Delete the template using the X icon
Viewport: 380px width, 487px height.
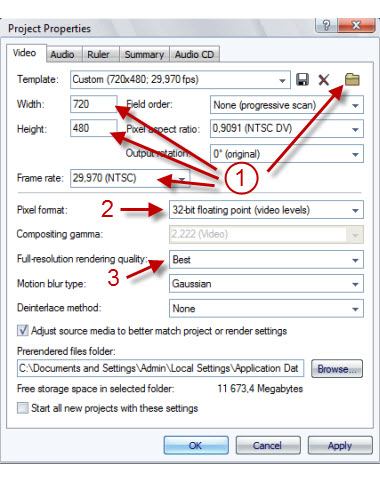coord(323,80)
